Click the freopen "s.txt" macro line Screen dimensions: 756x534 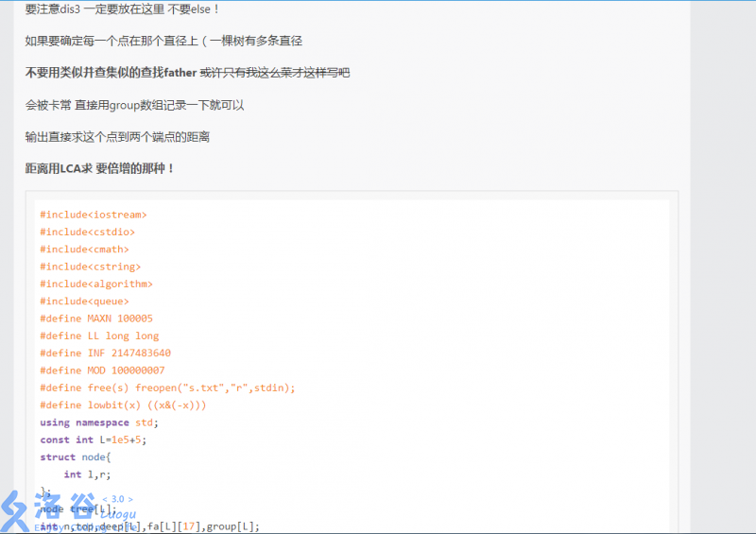pos(167,388)
